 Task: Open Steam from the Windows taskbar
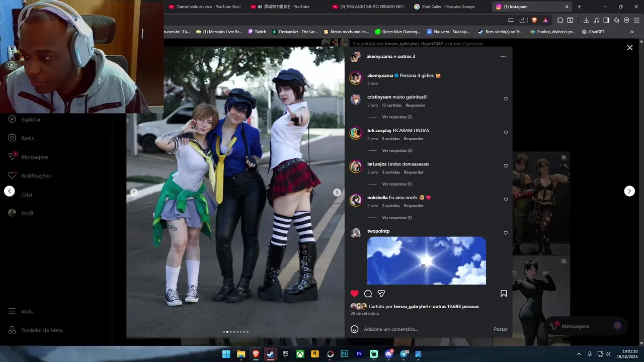(270, 354)
